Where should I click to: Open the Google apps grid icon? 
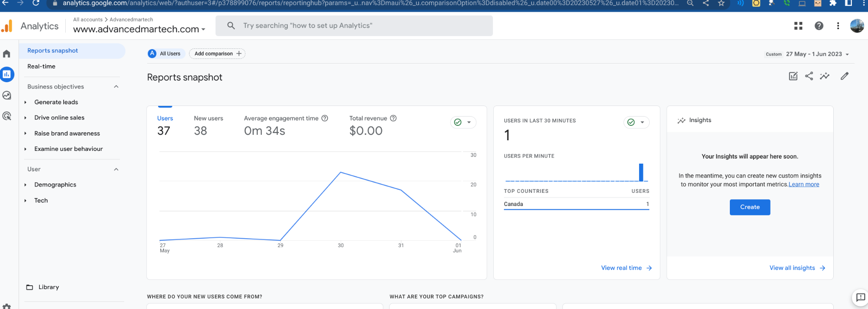(798, 26)
